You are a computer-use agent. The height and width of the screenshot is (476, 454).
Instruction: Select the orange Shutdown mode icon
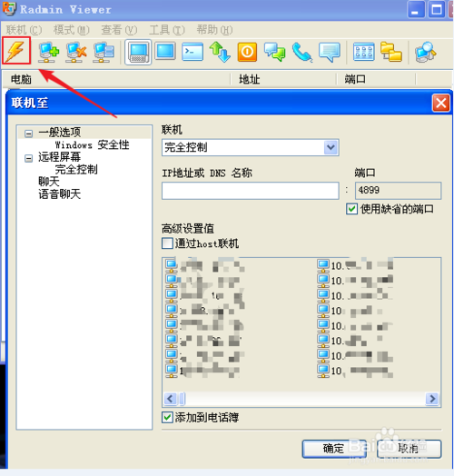(247, 52)
